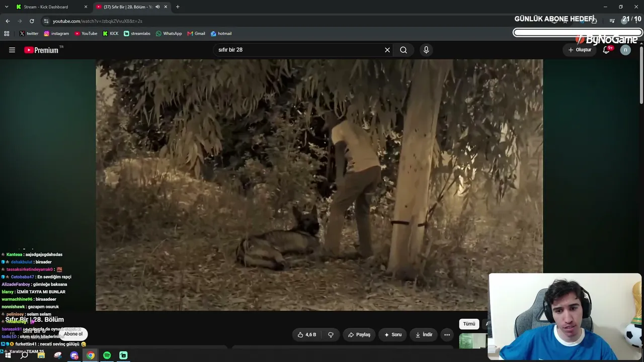Viewport: 644px width, 362px height.
Task: Close the YouTube Sıfır Bir tab
Action: (x=166, y=7)
